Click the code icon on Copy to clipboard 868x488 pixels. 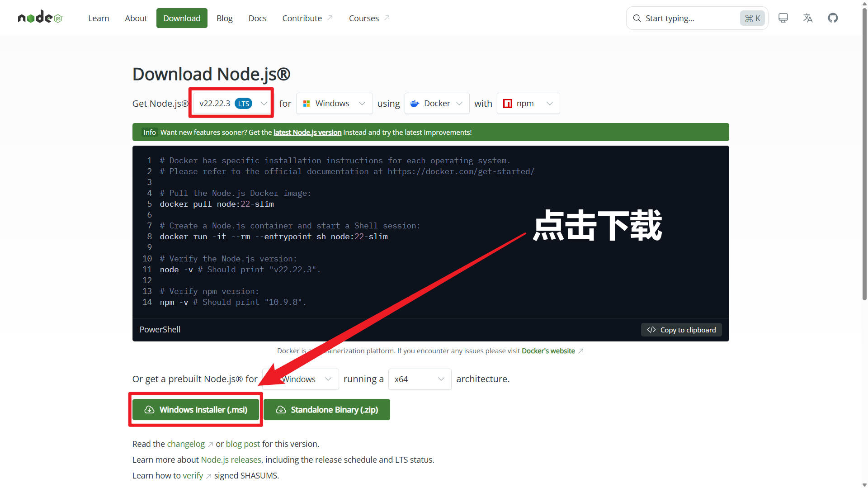651,330
